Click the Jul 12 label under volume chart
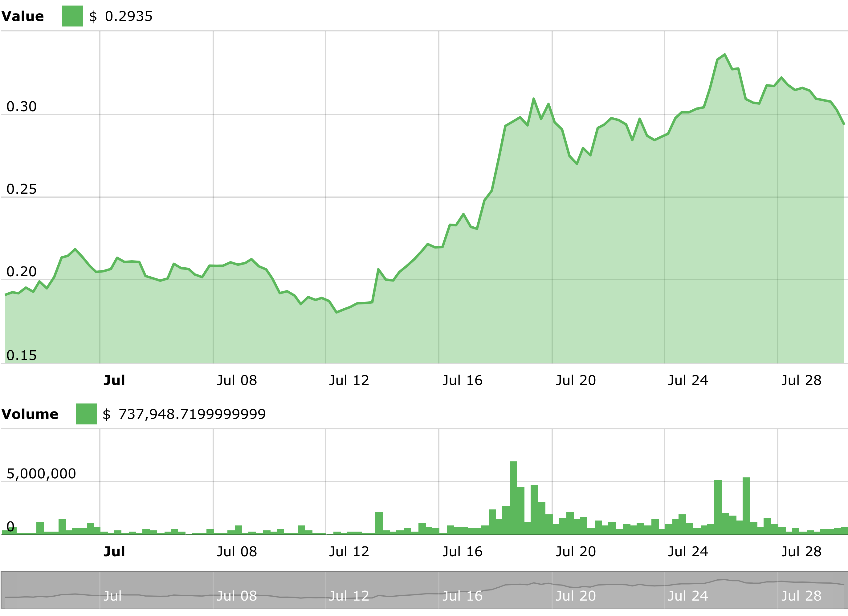The image size is (848, 616). click(349, 552)
